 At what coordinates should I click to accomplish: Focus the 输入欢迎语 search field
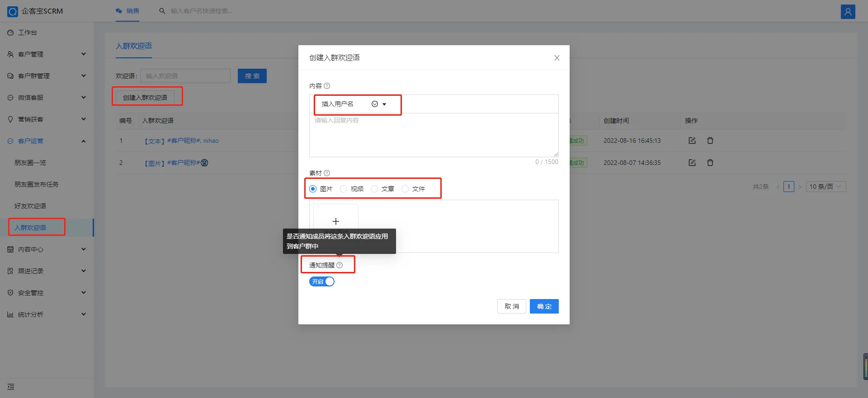point(185,76)
